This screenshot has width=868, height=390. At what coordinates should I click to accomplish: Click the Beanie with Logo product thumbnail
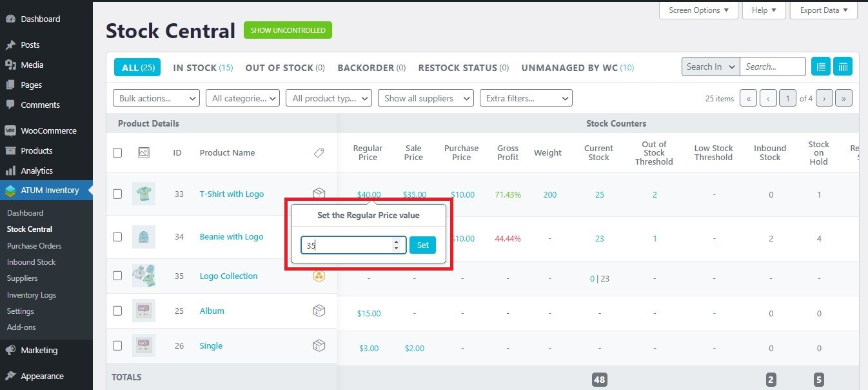tap(144, 237)
